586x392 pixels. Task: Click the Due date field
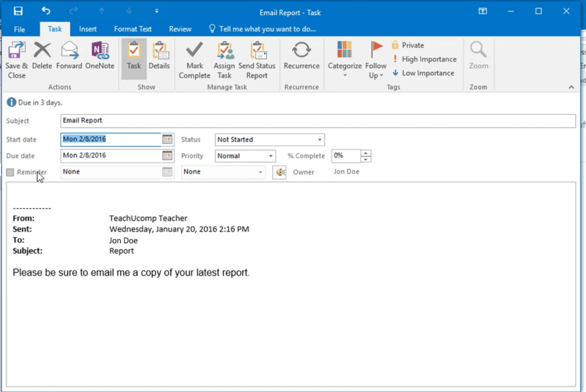(x=111, y=156)
